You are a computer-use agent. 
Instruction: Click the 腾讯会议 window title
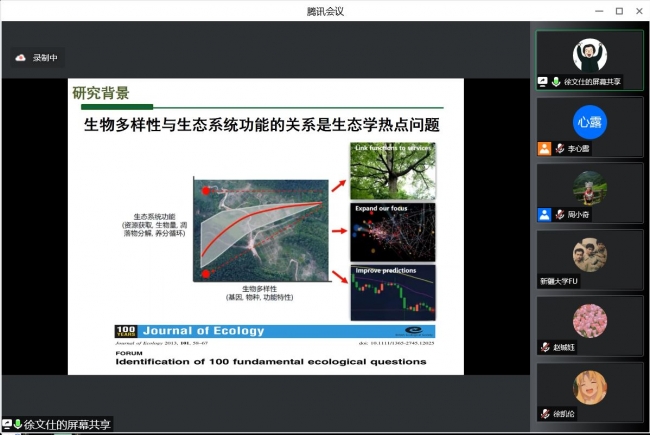[x=325, y=10]
